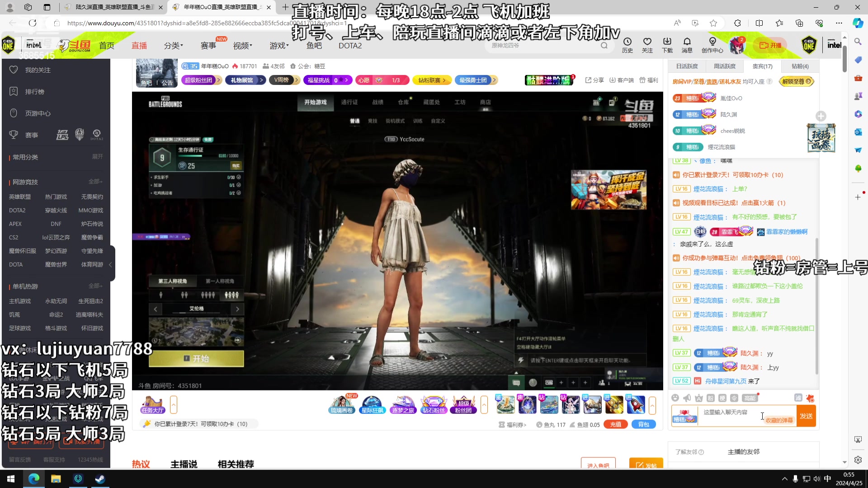Open the 关注 heart icon in header
Image resolution: width=868 pixels, height=488 pixels.
(647, 45)
